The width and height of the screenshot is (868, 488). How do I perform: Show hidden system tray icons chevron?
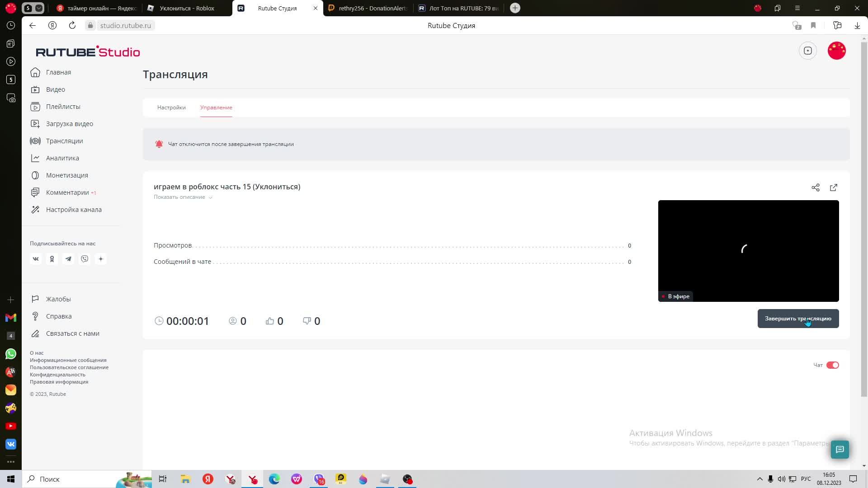(759, 479)
